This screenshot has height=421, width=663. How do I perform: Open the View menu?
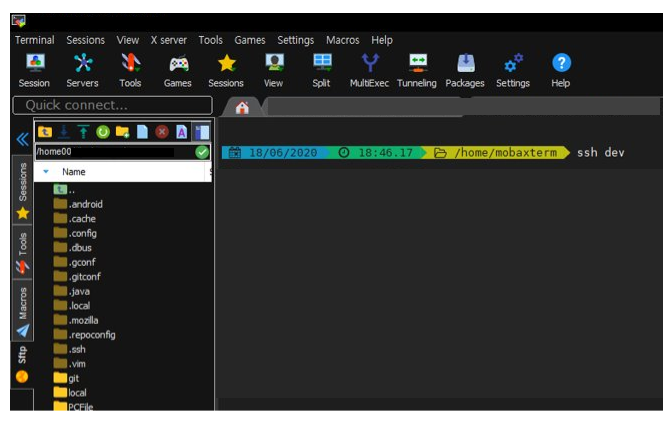128,40
